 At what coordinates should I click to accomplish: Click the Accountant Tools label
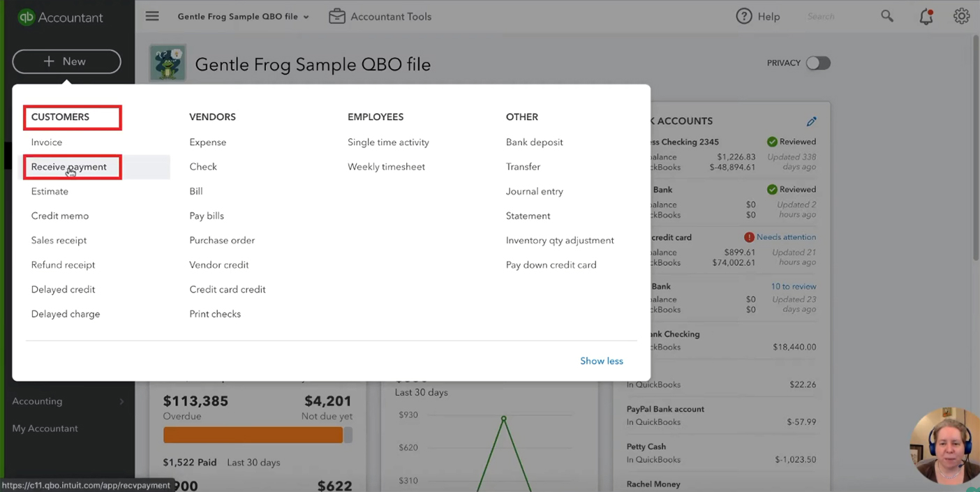pyautogui.click(x=391, y=17)
